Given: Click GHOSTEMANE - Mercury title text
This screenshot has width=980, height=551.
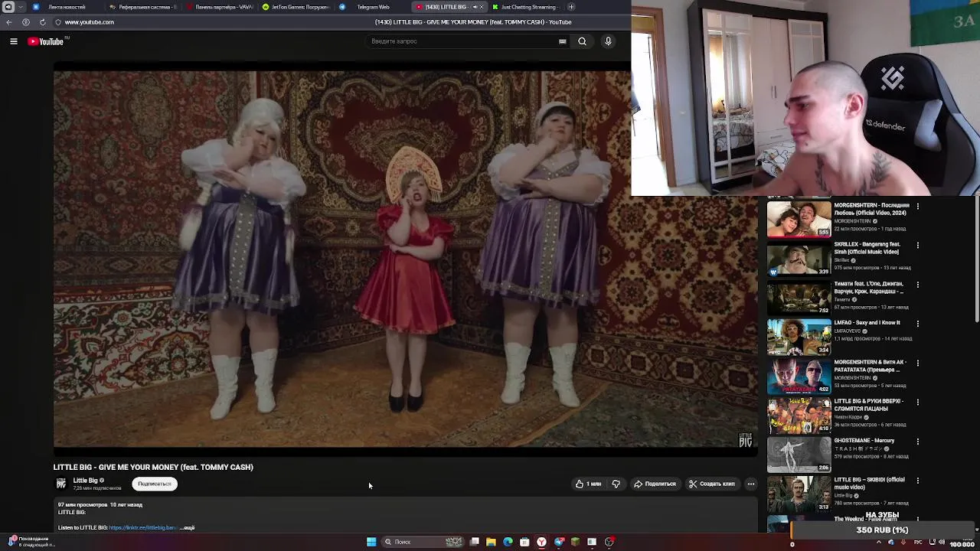Looking at the screenshot, I should coord(864,441).
